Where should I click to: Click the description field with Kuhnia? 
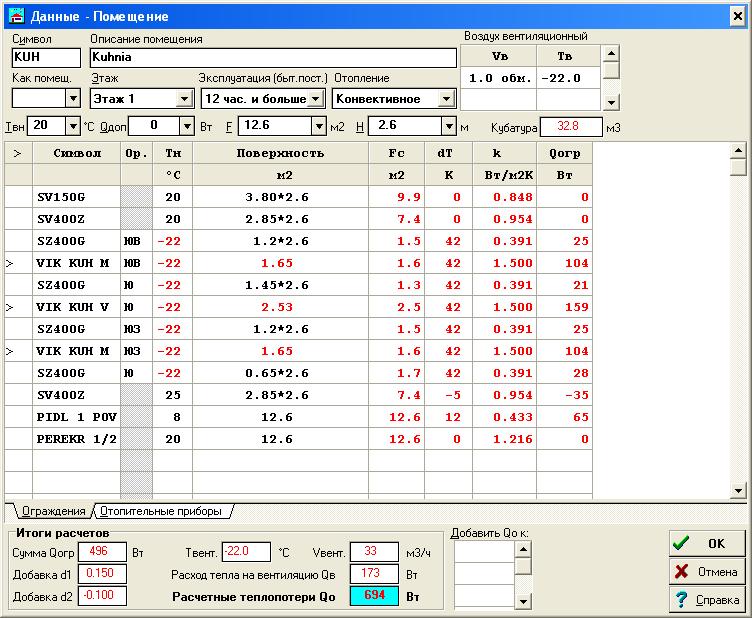tap(273, 58)
